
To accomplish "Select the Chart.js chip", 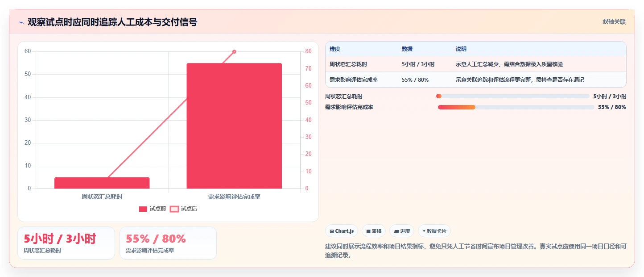I will 342,231.
